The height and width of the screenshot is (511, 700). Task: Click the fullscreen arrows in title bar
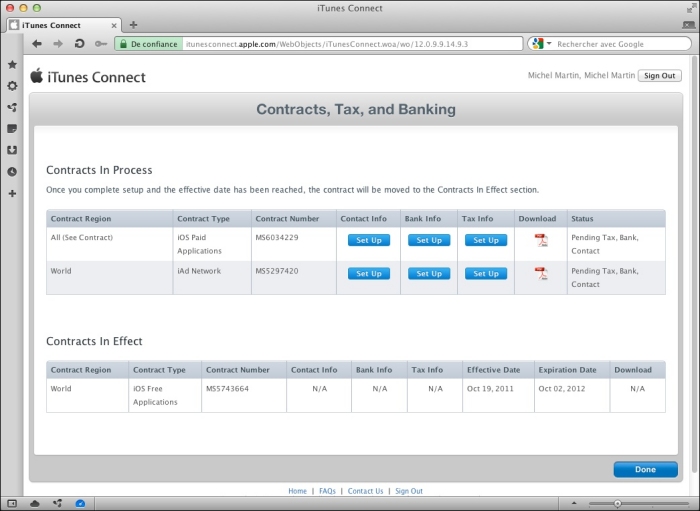pyautogui.click(x=691, y=8)
